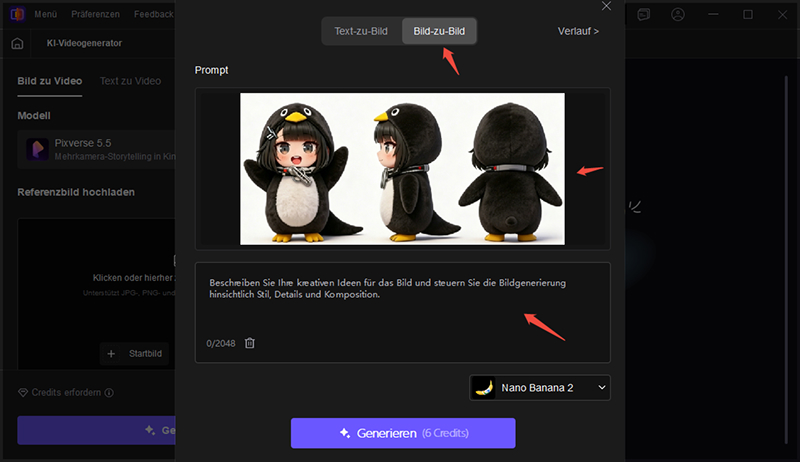Switch to the Text zu Video tab
The height and width of the screenshot is (462, 800).
[130, 81]
